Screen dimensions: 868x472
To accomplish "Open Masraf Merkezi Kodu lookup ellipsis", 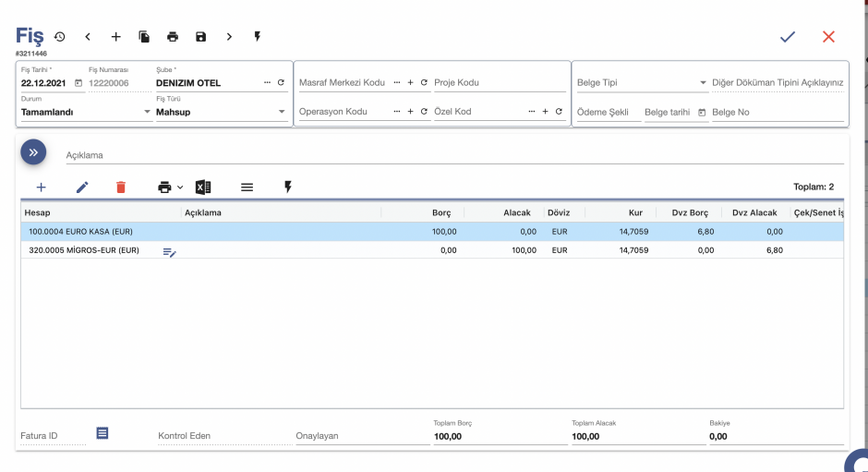I will point(397,82).
